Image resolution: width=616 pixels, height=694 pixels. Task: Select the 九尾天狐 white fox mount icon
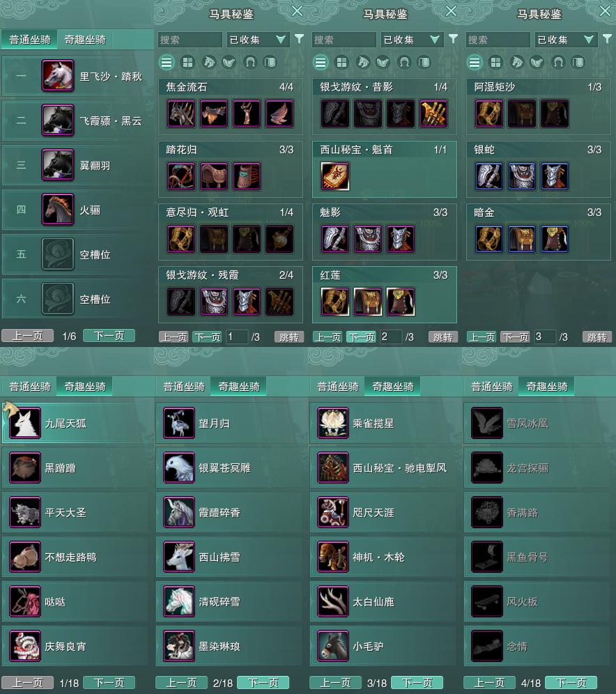(25, 423)
